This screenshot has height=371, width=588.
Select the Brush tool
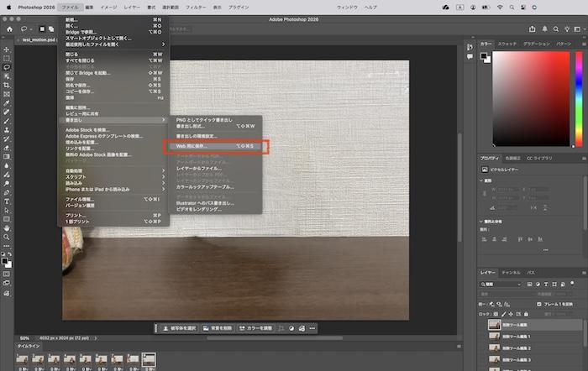pyautogui.click(x=7, y=121)
